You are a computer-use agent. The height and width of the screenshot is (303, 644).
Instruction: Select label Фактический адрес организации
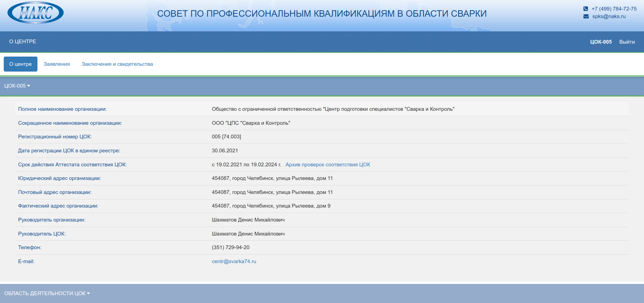coord(58,206)
